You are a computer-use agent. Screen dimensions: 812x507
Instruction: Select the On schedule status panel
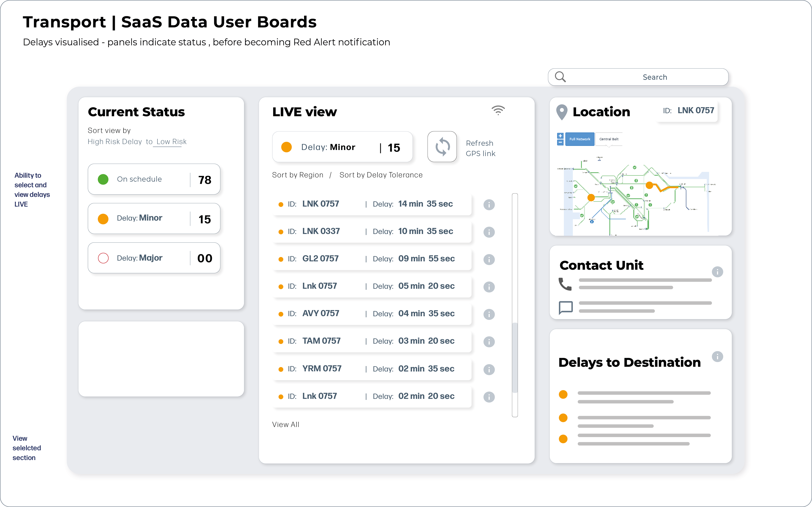154,179
